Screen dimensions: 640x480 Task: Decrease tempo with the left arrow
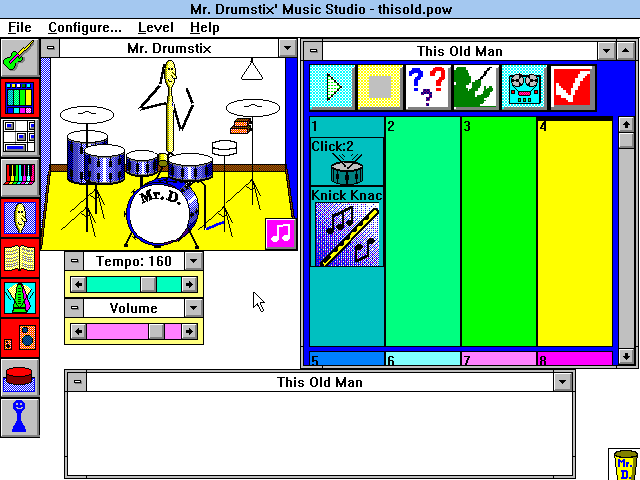coord(78,284)
